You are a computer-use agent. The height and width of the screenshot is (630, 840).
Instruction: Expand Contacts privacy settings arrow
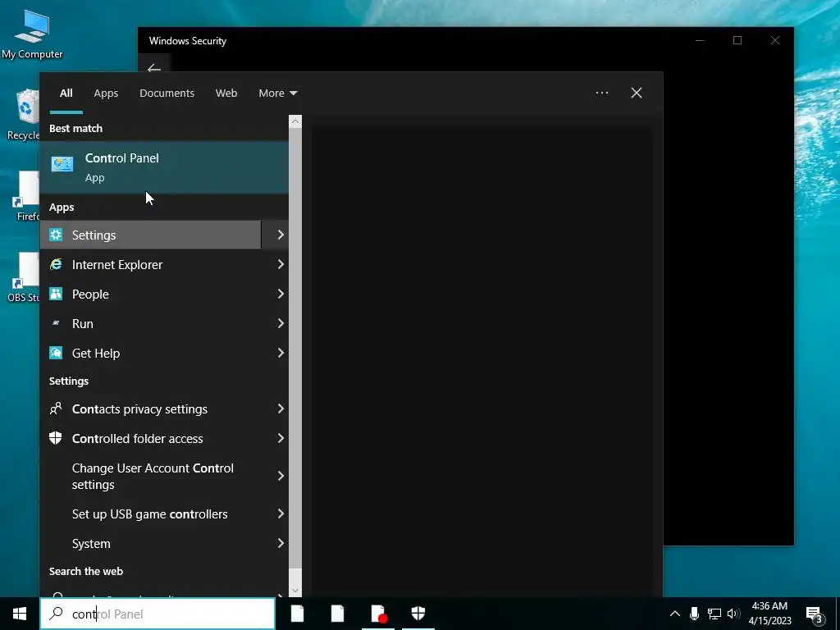pos(281,409)
